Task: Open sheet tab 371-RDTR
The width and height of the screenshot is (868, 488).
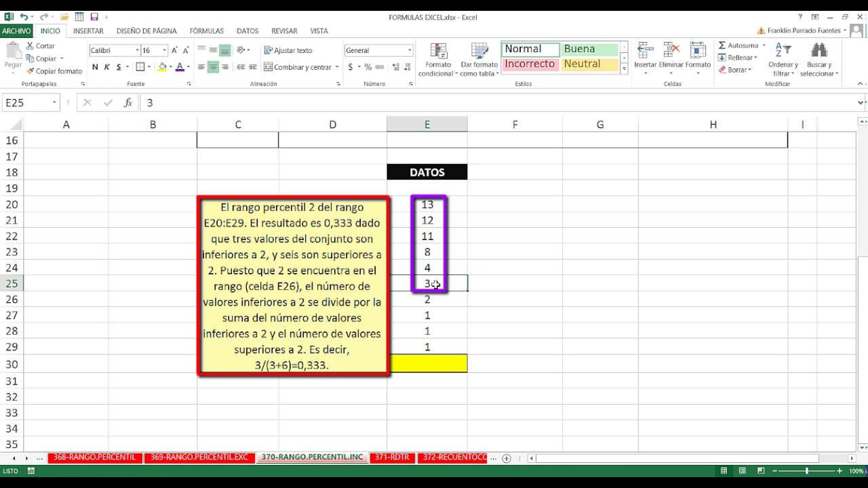Action: 392,457
